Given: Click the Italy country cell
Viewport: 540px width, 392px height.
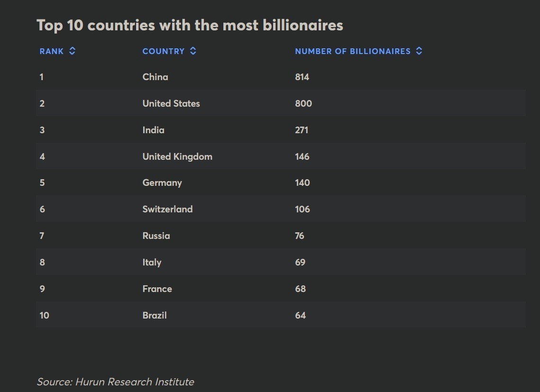Looking at the screenshot, I should tap(152, 262).
